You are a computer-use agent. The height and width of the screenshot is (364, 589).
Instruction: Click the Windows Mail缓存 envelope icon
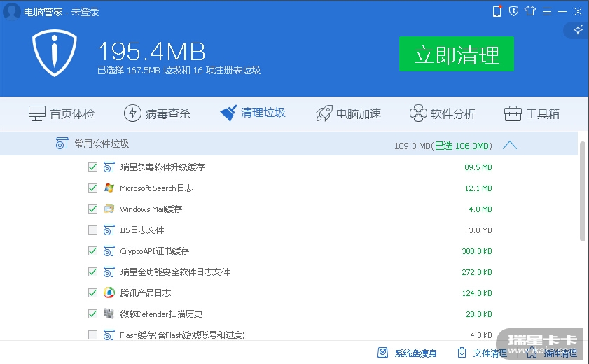point(109,209)
